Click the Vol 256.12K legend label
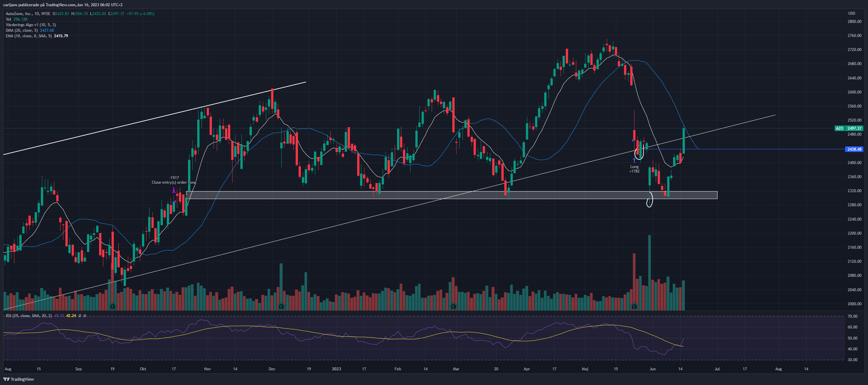This screenshot has width=868, height=385. click(16, 19)
